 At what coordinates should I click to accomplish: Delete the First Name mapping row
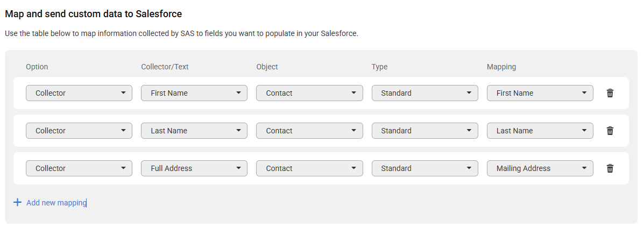[610, 93]
